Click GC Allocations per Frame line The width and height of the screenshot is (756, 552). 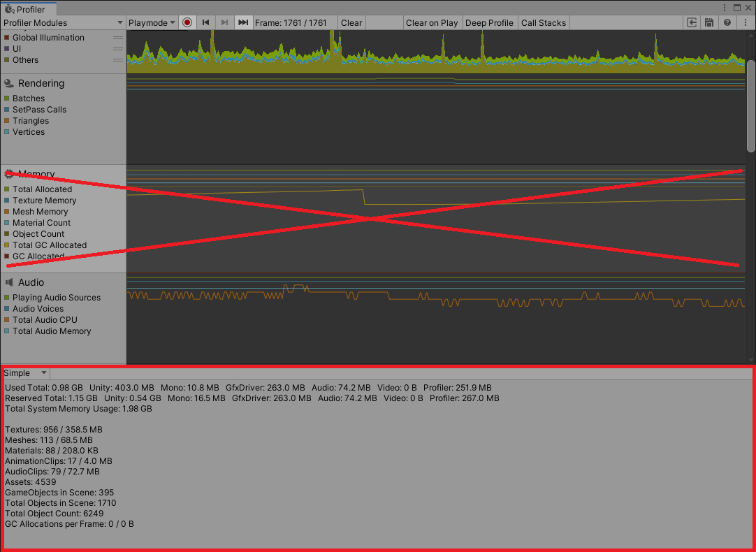tap(69, 524)
